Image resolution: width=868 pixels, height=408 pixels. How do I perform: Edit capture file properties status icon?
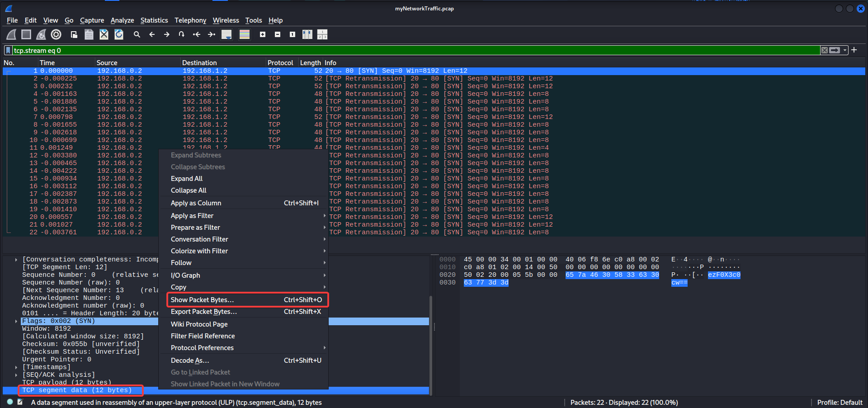coord(20,402)
